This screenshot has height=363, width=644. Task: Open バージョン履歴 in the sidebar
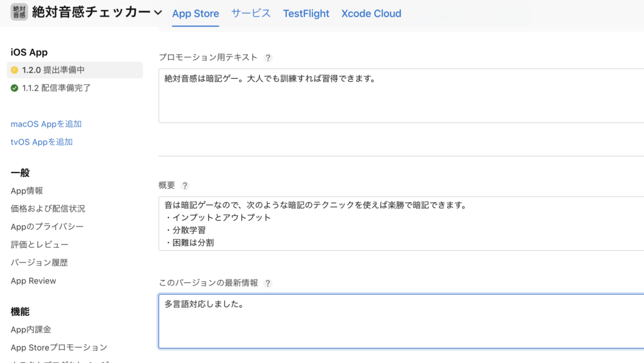pyautogui.click(x=40, y=263)
